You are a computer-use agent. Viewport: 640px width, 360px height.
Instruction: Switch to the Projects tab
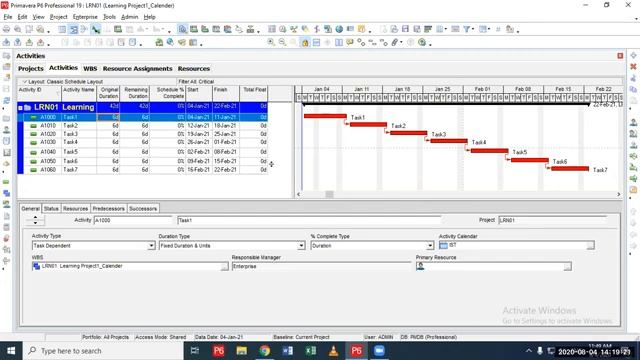[x=31, y=69]
